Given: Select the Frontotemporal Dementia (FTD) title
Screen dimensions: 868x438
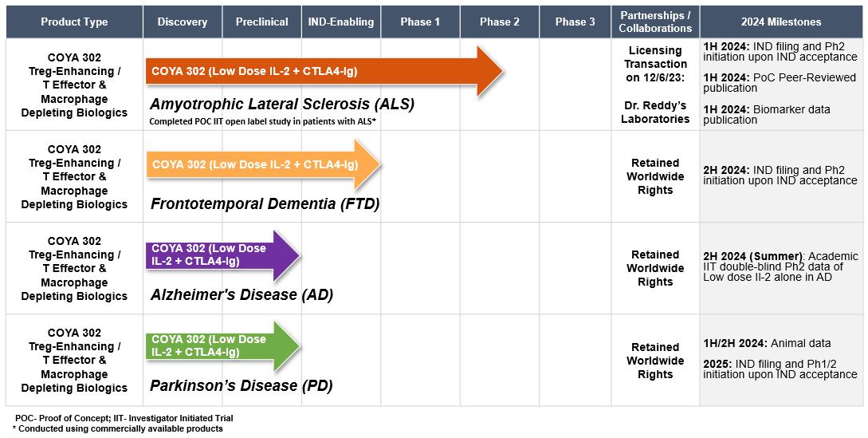Looking at the screenshot, I should 265,203.
